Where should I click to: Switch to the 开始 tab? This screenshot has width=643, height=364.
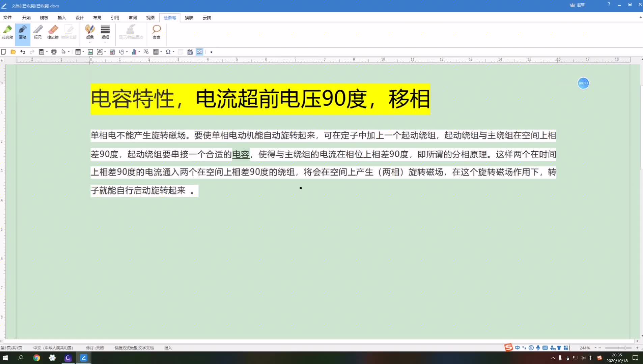(x=26, y=18)
